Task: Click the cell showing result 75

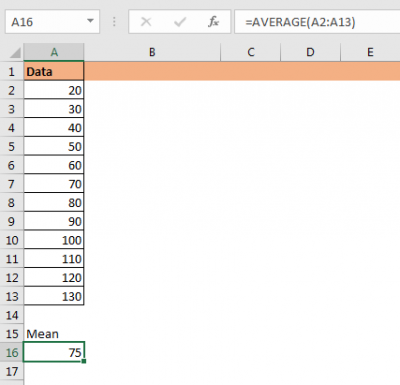Action: pos(54,352)
